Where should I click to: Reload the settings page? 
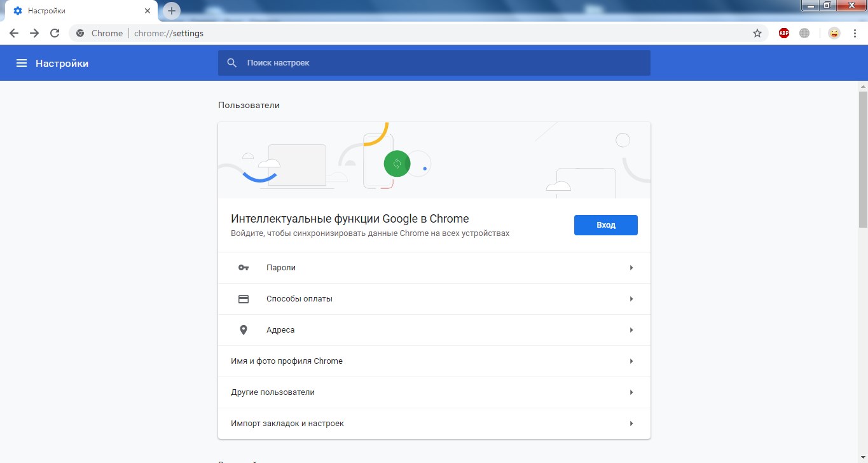coord(55,33)
